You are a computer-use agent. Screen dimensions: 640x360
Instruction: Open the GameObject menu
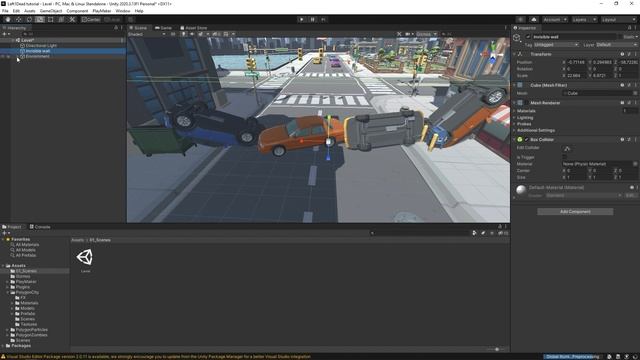[x=51, y=11]
